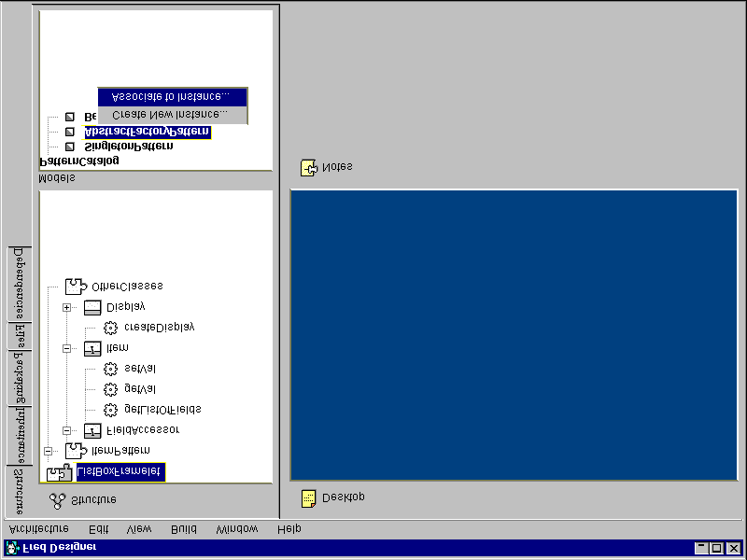Screen dimensions: 747x560
Task: Collapse the FieldAccessor tree node
Action: pyautogui.click(x=66, y=431)
